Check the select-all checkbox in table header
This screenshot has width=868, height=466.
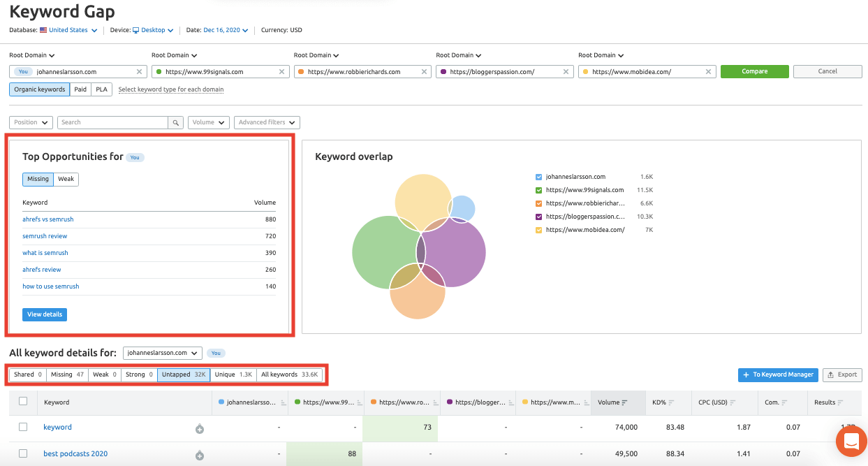click(x=23, y=401)
